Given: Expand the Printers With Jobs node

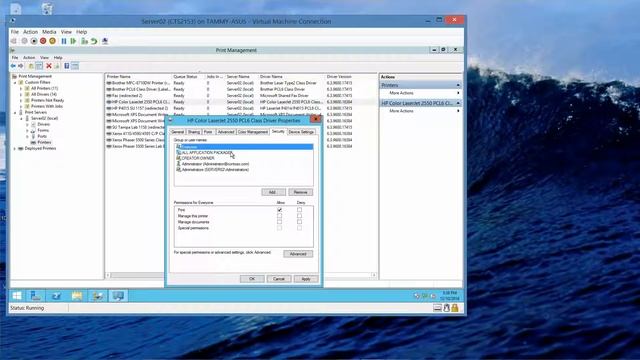Looking at the screenshot, I should pyautogui.click(x=21, y=106).
